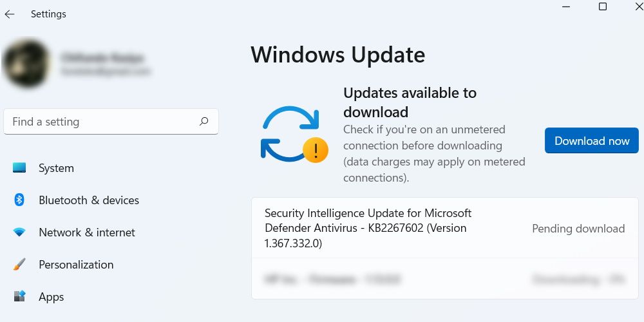
Task: Minimize the Settings window
Action: pos(565,6)
